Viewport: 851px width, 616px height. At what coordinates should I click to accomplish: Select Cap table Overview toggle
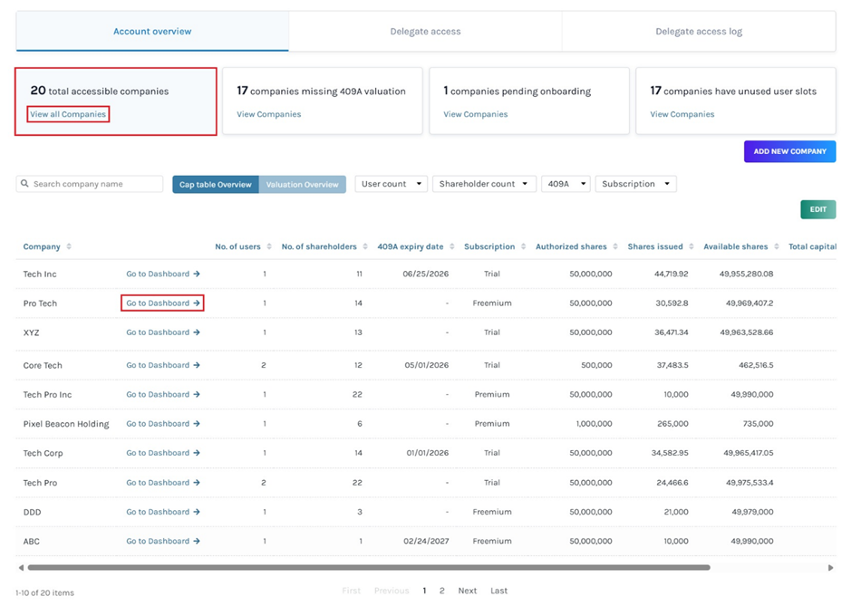coord(216,185)
